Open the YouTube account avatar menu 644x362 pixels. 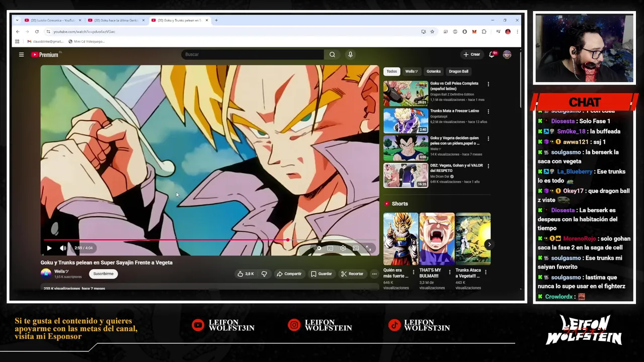pyautogui.click(x=507, y=54)
